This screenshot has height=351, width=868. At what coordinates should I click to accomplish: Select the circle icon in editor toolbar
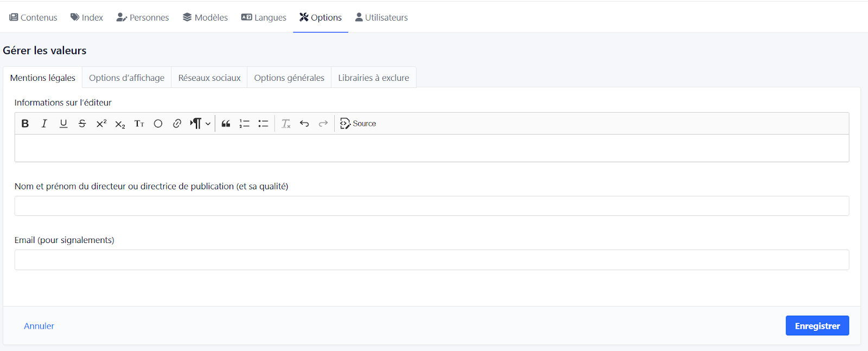pos(158,124)
